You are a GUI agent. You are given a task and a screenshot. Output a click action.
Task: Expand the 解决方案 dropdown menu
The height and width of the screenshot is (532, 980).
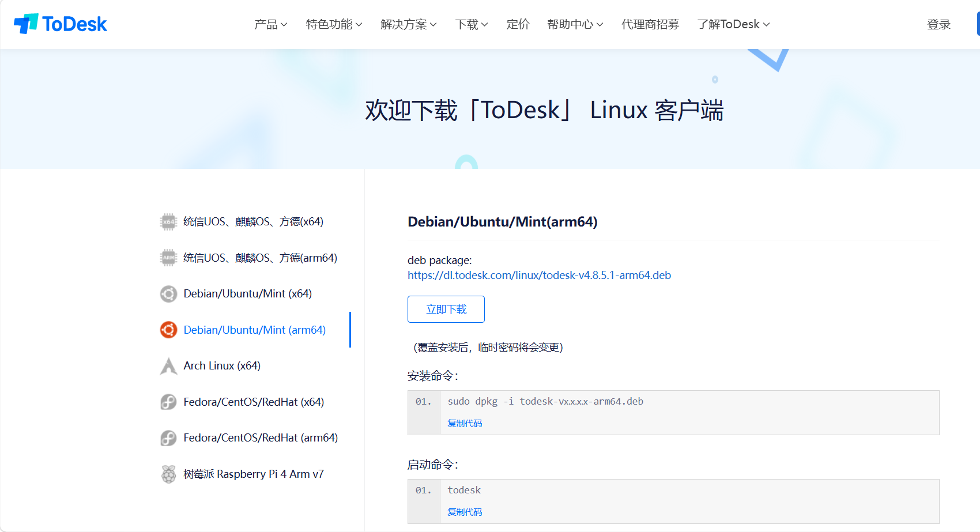[409, 24]
